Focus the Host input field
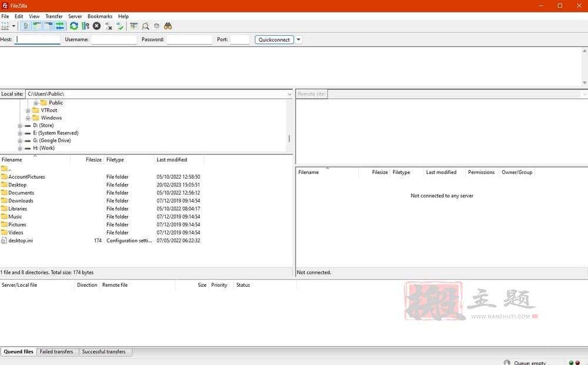Image resolution: width=588 pixels, height=365 pixels. (x=37, y=39)
